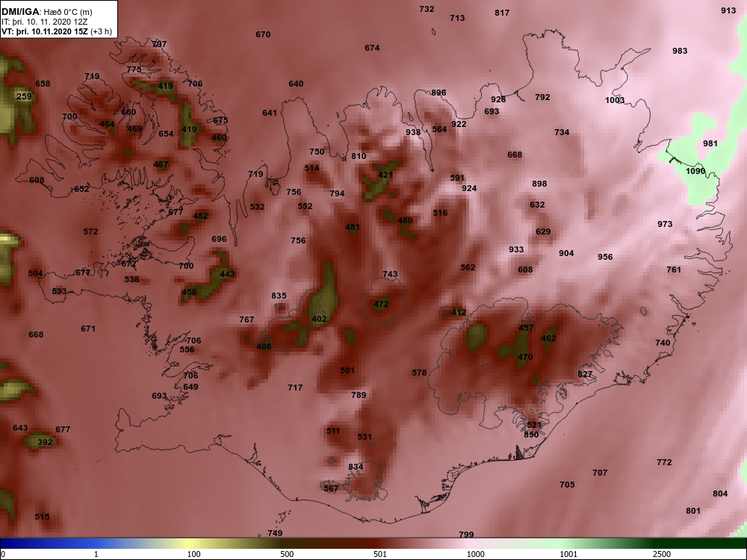The width and height of the screenshot is (747, 560).
Task: Click the map value 515
Action: point(42,517)
